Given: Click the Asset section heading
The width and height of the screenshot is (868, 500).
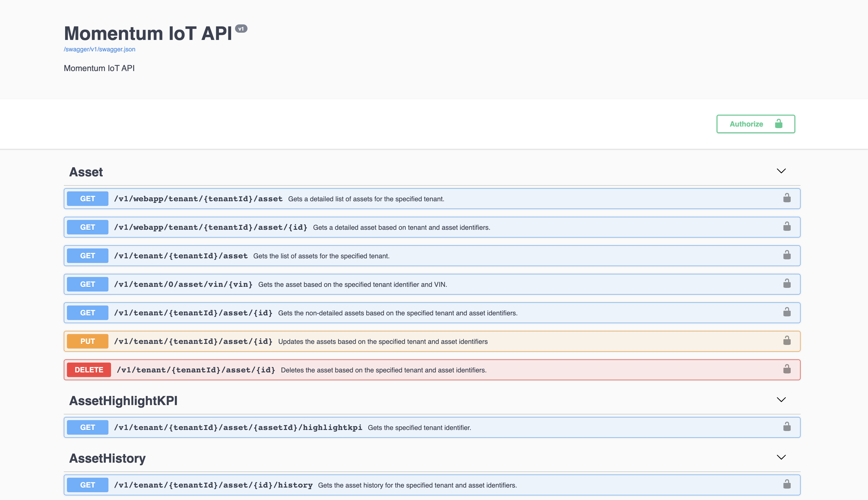Looking at the screenshot, I should [x=86, y=172].
